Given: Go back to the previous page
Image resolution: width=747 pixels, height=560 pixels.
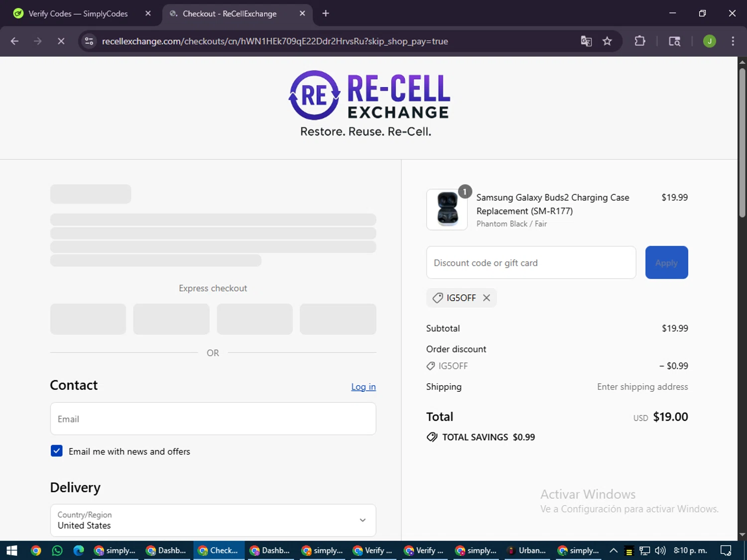Looking at the screenshot, I should 14,41.
